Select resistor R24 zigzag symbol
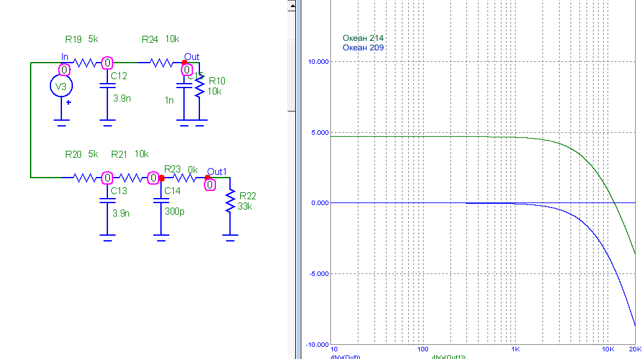This screenshot has width=644, height=359. tap(161, 63)
